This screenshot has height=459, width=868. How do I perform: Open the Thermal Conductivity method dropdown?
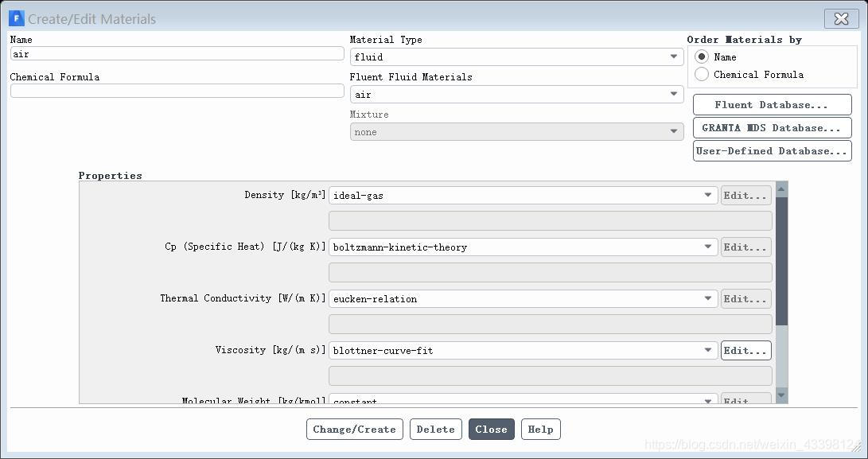coord(524,298)
